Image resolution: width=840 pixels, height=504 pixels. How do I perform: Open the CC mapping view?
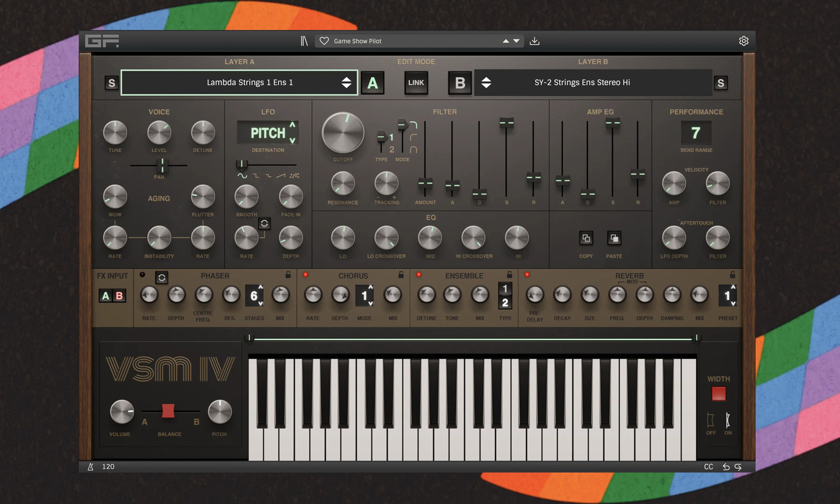[x=708, y=466]
